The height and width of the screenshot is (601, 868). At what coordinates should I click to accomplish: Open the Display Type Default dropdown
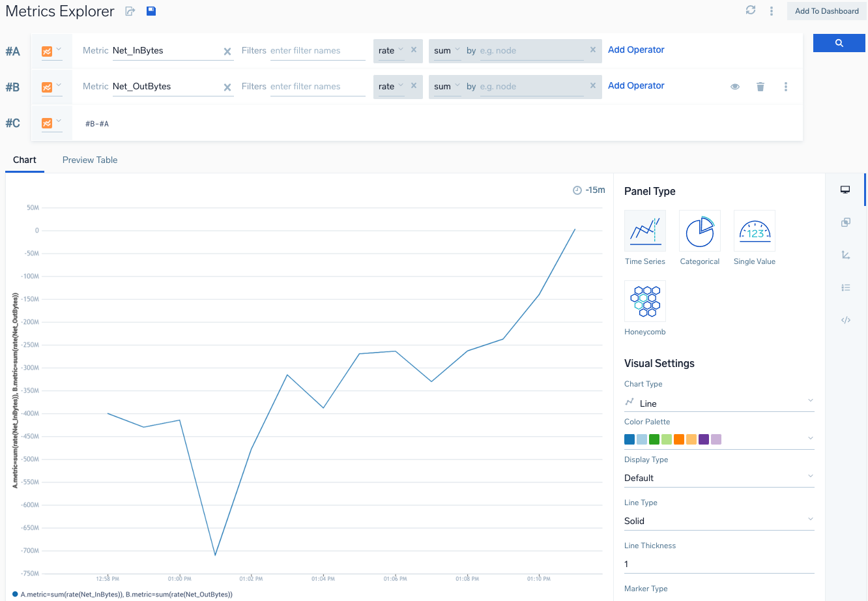[719, 478]
